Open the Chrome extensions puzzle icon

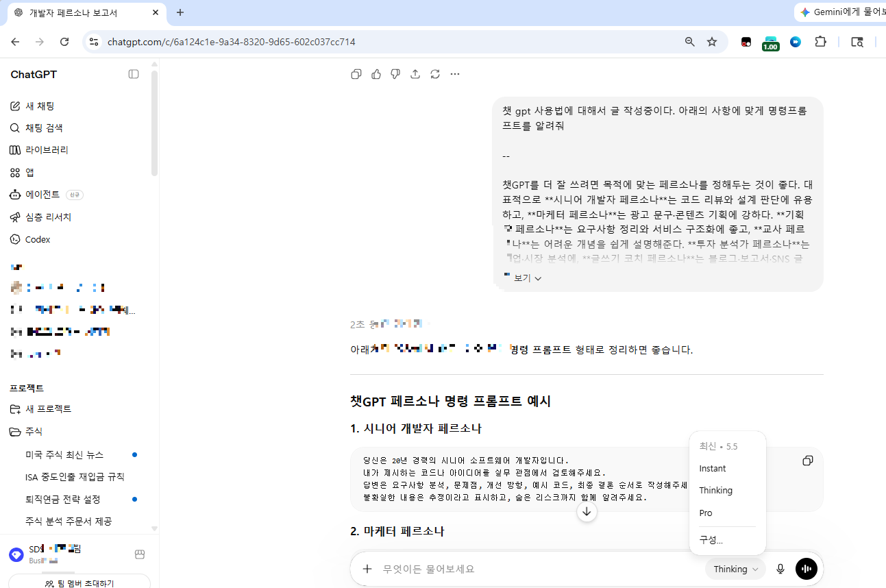820,42
